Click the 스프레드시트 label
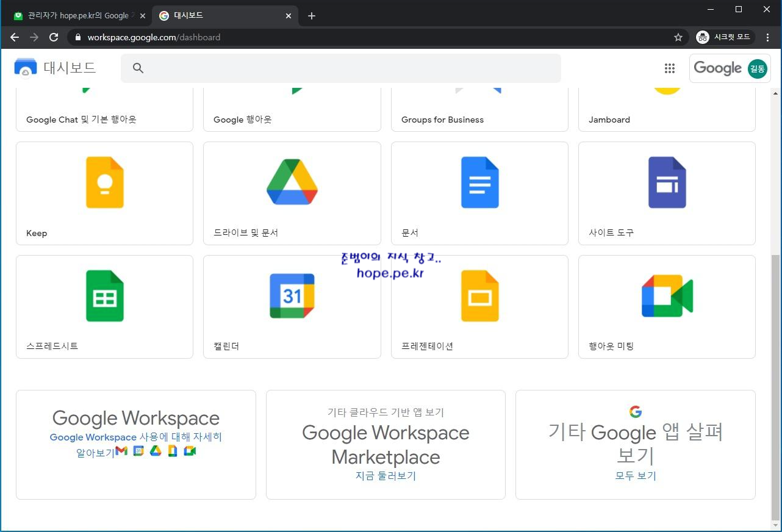 coord(52,347)
